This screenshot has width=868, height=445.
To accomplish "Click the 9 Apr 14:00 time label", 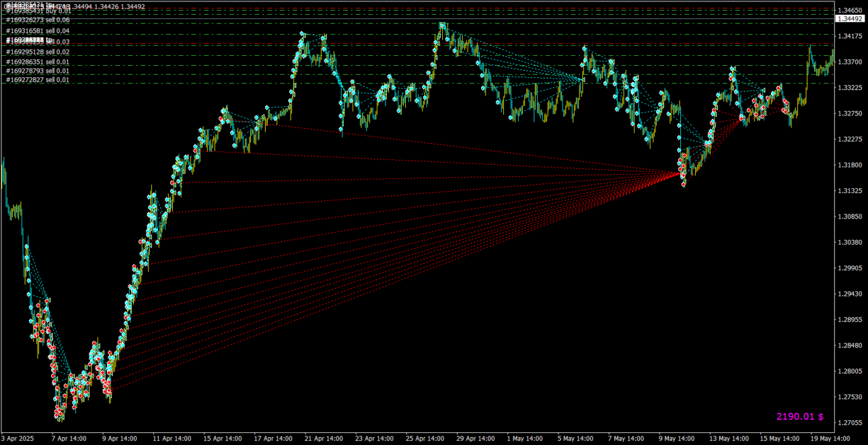I will point(120,439).
